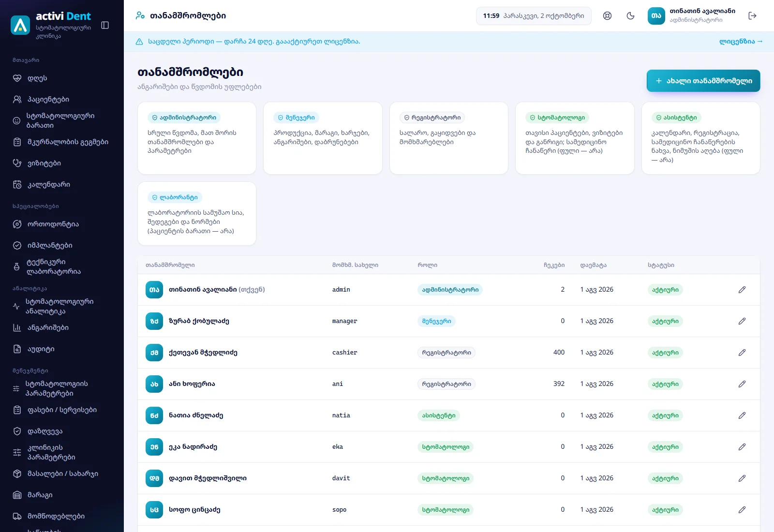Screen dimensions: 774x532
Task: Open ორთოდონტია in the sidebar
Action: (62, 224)
